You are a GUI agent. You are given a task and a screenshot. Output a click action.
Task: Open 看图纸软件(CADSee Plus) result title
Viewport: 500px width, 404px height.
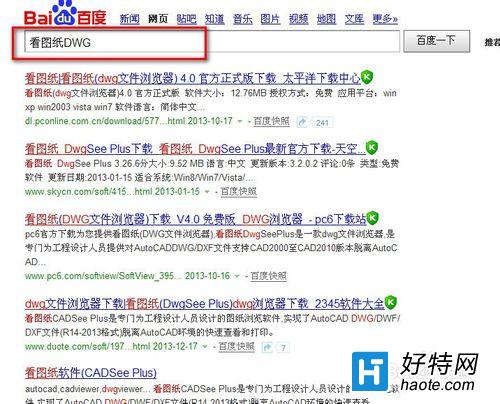91,373
